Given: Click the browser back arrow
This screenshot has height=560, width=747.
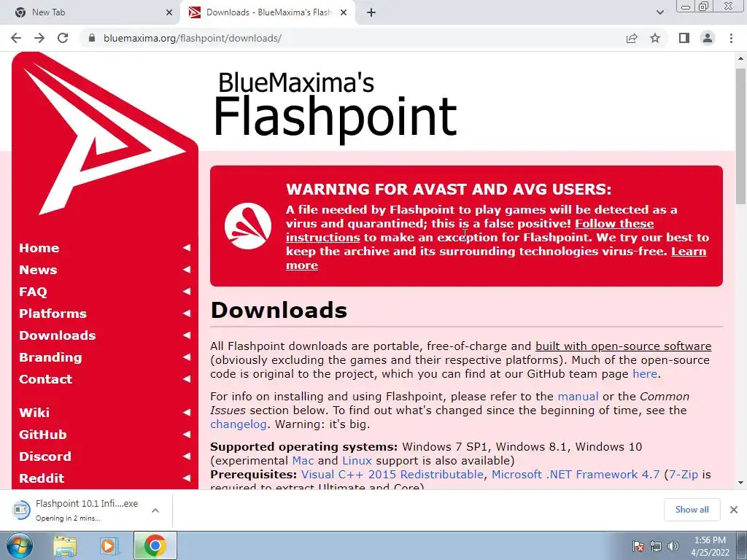Looking at the screenshot, I should (16, 38).
